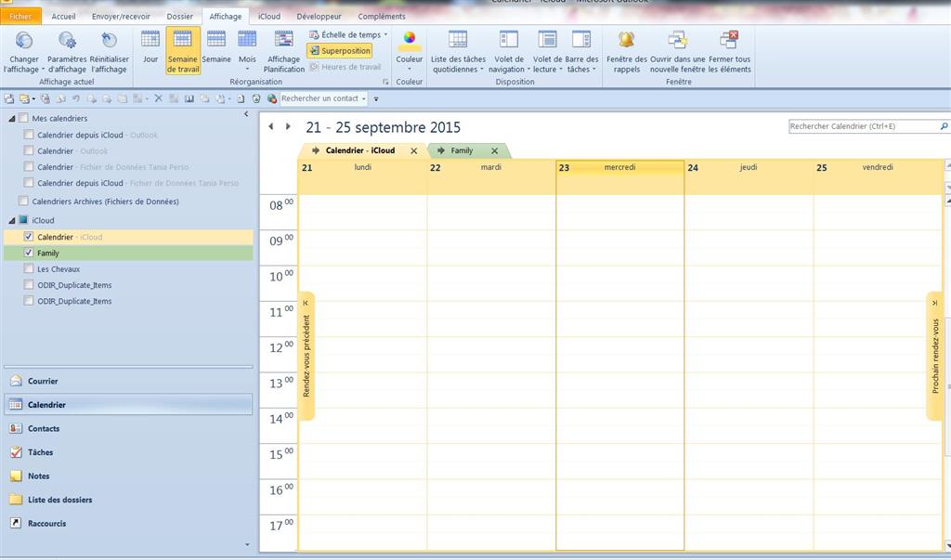The image size is (951, 560).
Task: Switch to Jour day view
Action: [150, 47]
